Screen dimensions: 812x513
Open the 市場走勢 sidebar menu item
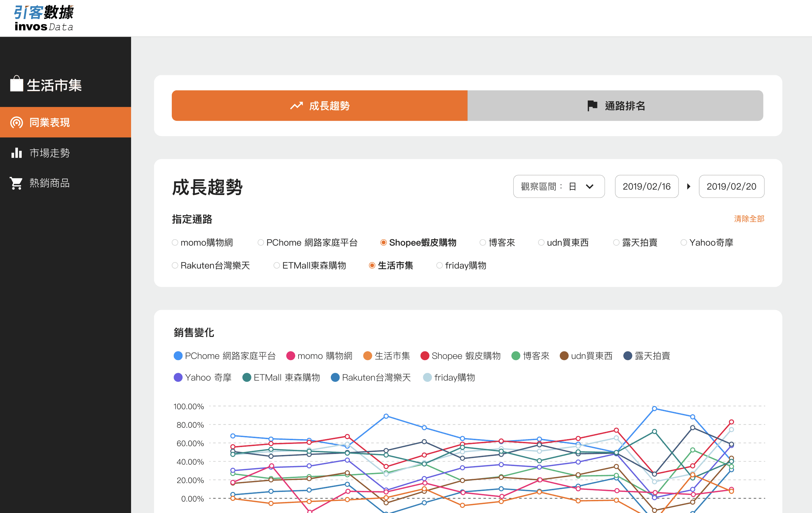(50, 153)
